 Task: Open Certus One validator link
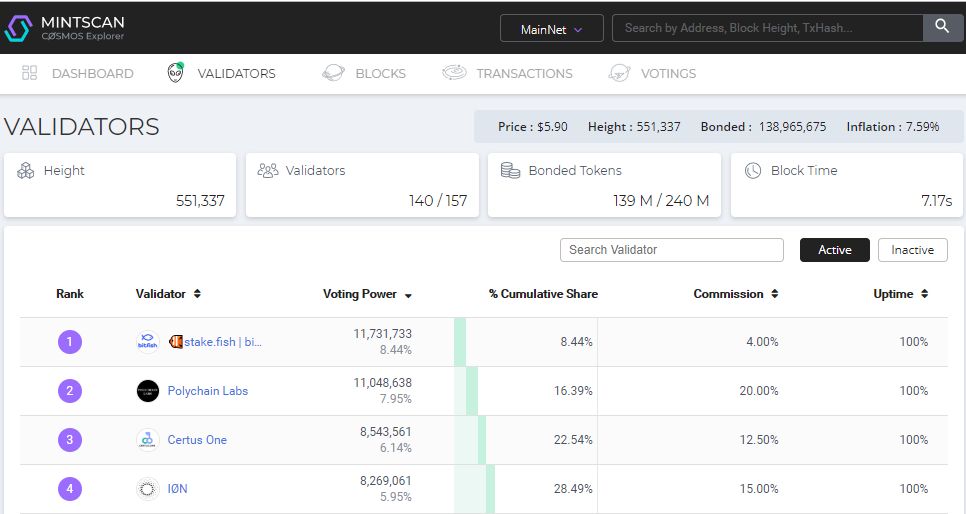(197, 439)
